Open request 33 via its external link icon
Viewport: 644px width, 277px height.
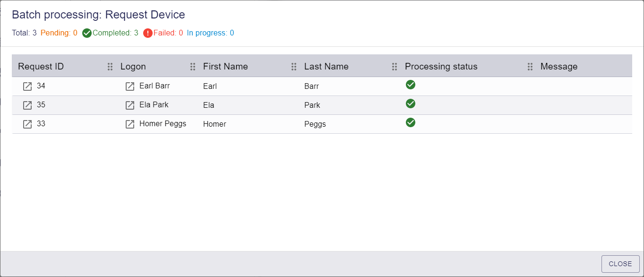[x=27, y=124]
